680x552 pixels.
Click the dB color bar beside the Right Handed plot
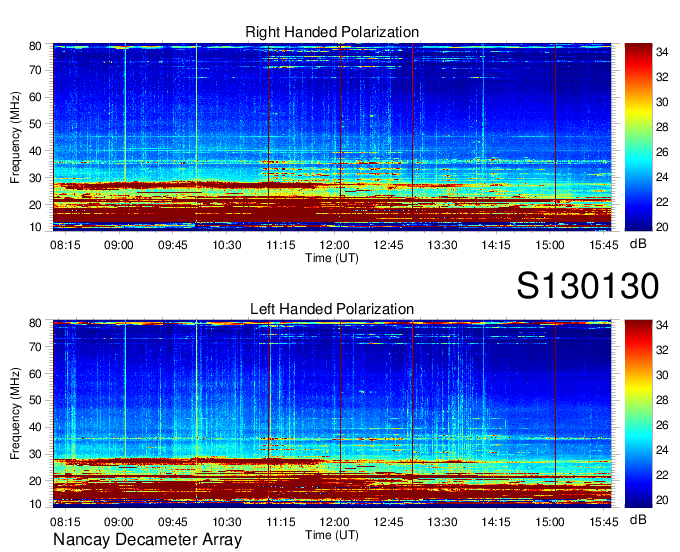[x=638, y=137]
